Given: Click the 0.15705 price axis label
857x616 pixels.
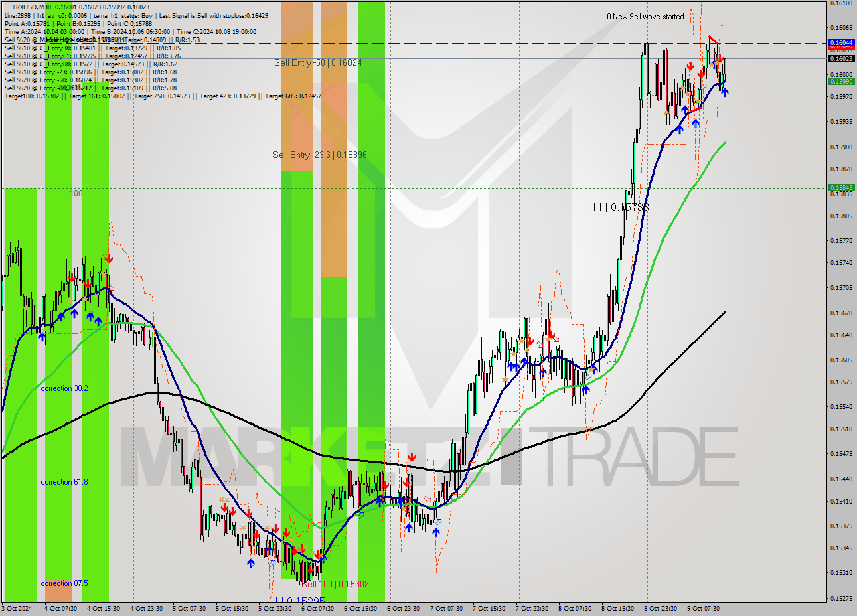Looking at the screenshot, I should point(842,287).
